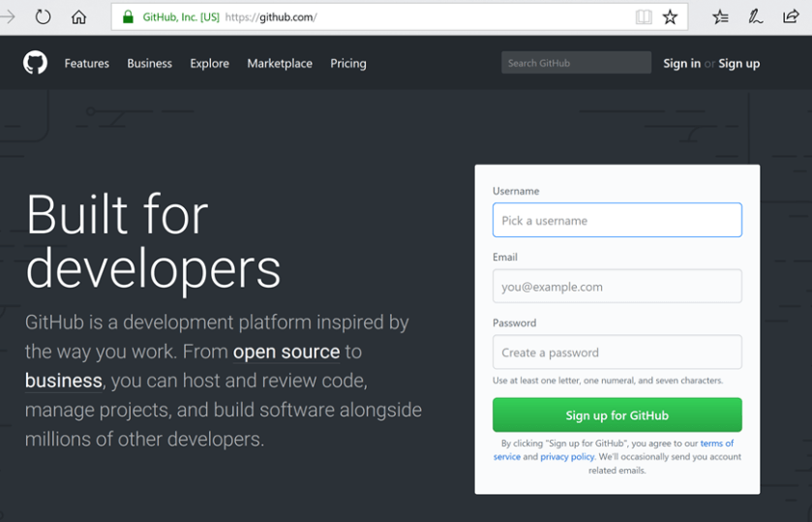Open the Pricing page
812x522 pixels.
[x=348, y=63]
